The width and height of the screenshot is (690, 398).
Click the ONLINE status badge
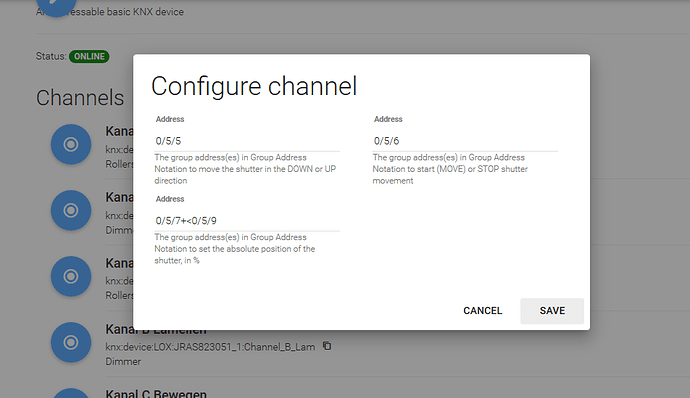tap(89, 56)
